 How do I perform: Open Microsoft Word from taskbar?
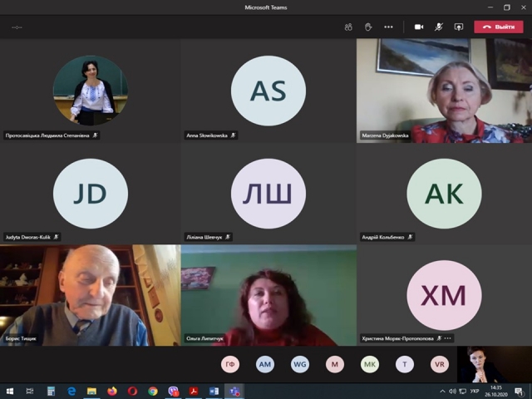(214, 392)
